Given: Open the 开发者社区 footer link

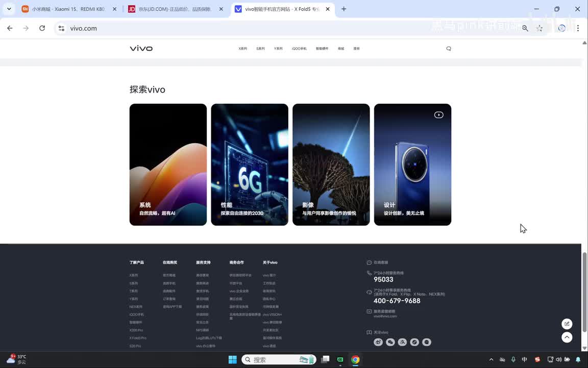Looking at the screenshot, I should (x=271, y=330).
